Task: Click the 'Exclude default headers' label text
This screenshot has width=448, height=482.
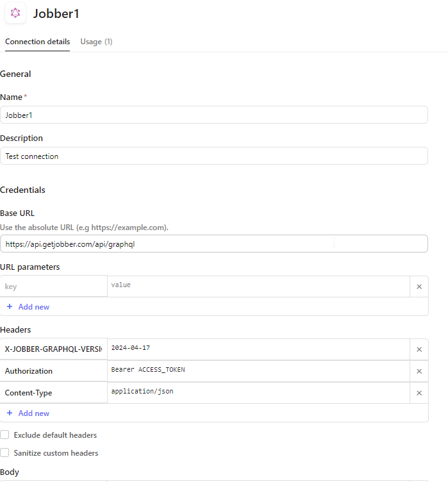Action: pyautogui.click(x=55, y=435)
